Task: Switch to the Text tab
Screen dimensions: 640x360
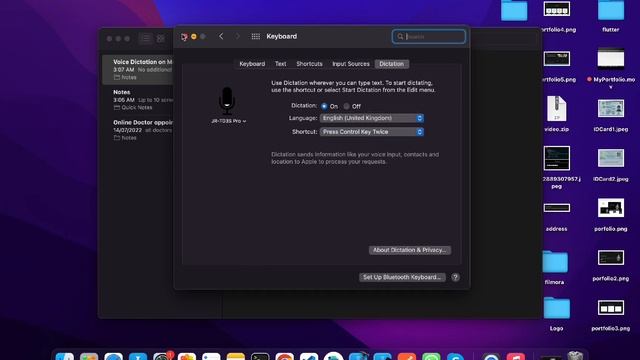Action: tap(280, 64)
